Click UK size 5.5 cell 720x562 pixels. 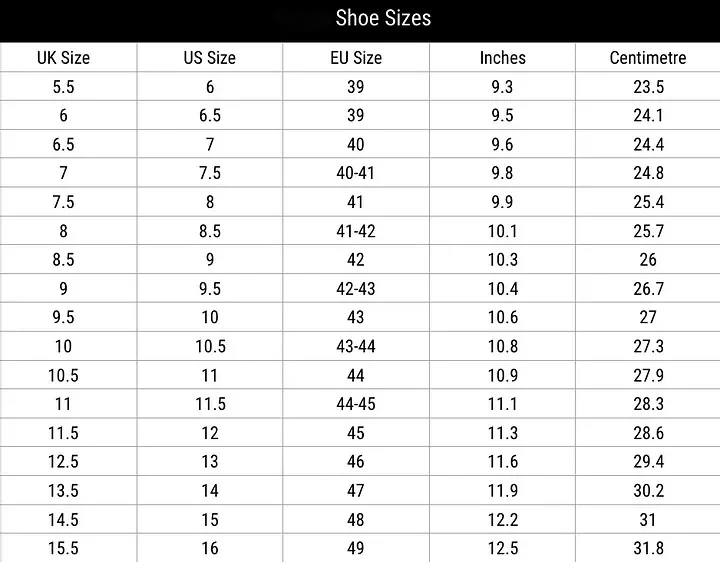[63, 87]
